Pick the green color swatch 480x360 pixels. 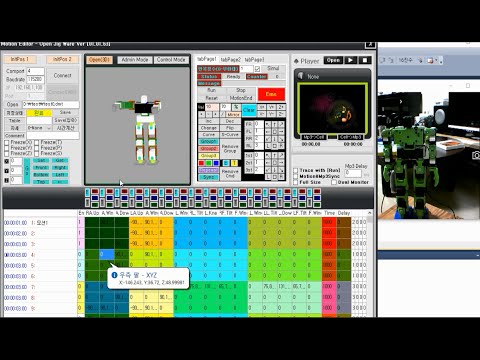click(x=209, y=163)
